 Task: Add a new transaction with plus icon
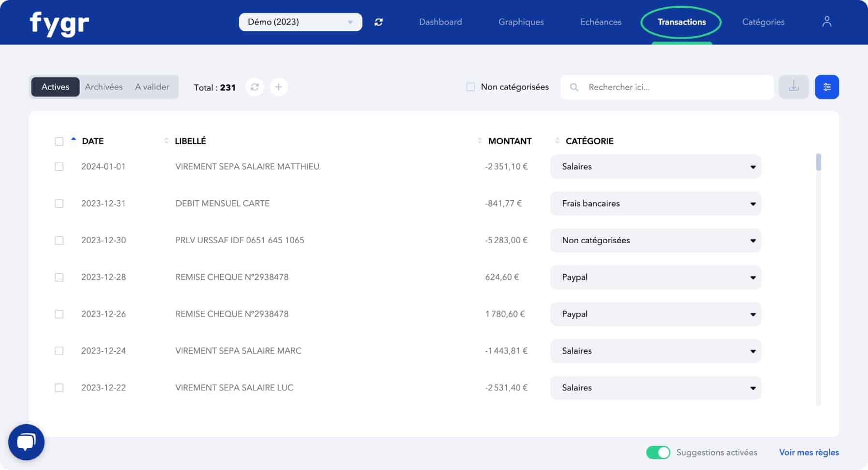(279, 87)
